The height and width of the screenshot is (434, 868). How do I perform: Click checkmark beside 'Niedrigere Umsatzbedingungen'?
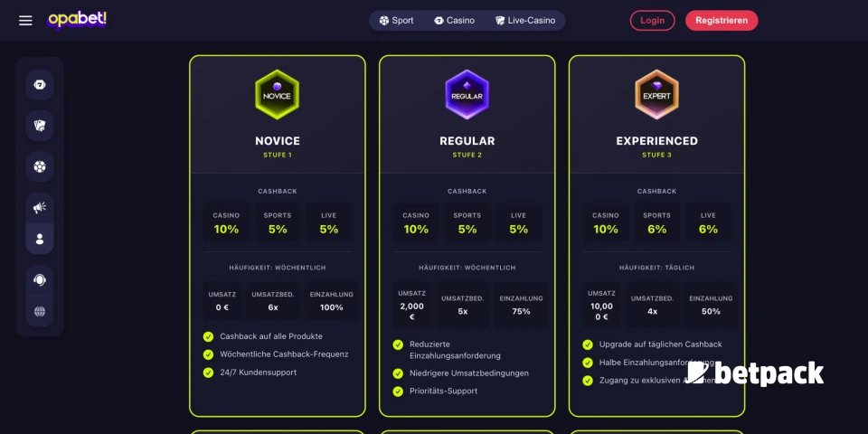point(398,373)
